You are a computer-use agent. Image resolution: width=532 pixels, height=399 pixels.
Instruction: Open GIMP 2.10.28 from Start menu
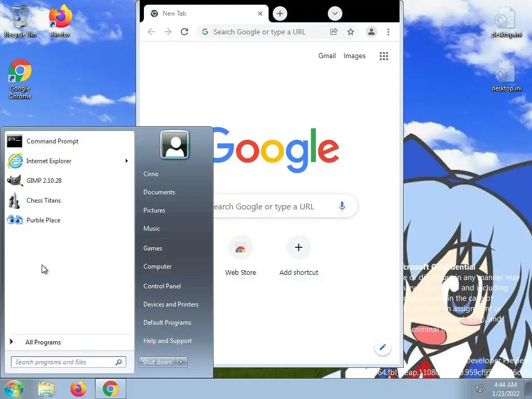tap(70, 180)
